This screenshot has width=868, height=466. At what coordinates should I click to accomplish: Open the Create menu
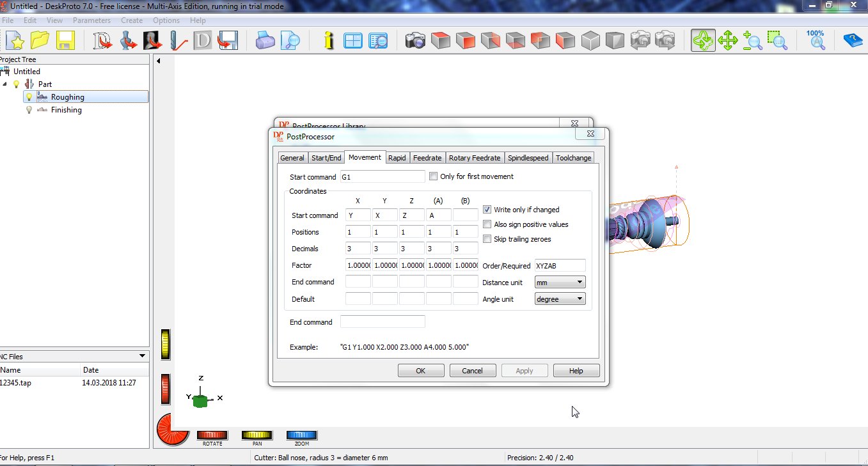(x=132, y=20)
